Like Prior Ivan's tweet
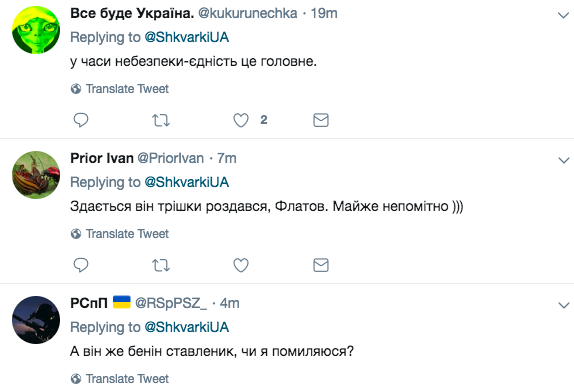Screen dimensions: 574x391 tap(241, 265)
